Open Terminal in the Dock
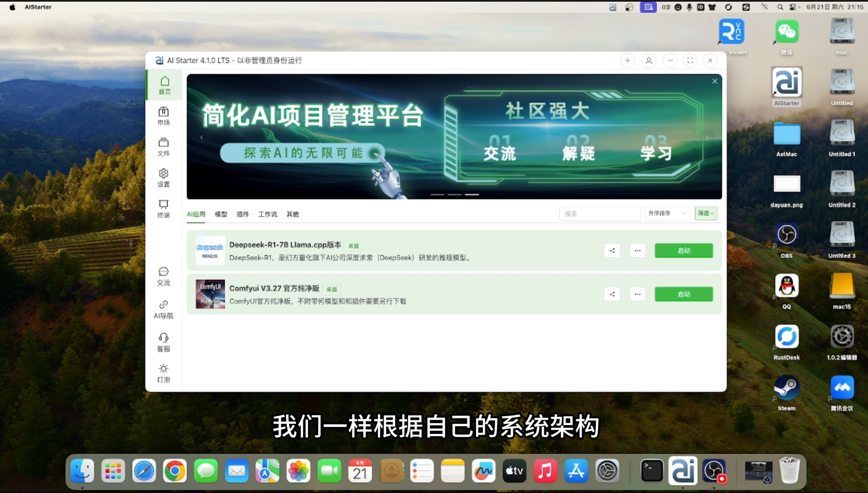Image resolution: width=868 pixels, height=493 pixels. click(652, 471)
